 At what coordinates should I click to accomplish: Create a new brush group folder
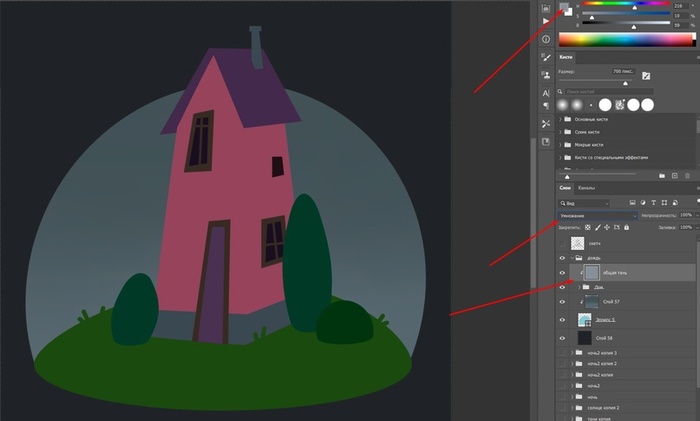click(x=662, y=176)
